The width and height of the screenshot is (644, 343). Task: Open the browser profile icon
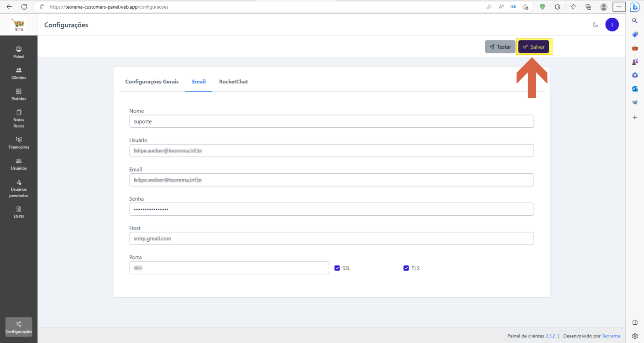604,7
